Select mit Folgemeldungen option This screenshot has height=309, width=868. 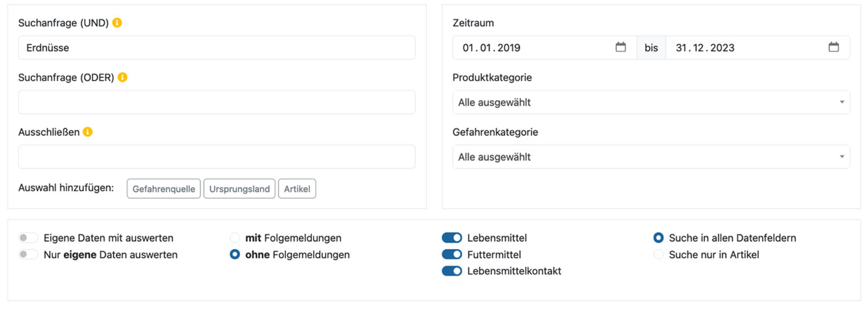tap(235, 238)
